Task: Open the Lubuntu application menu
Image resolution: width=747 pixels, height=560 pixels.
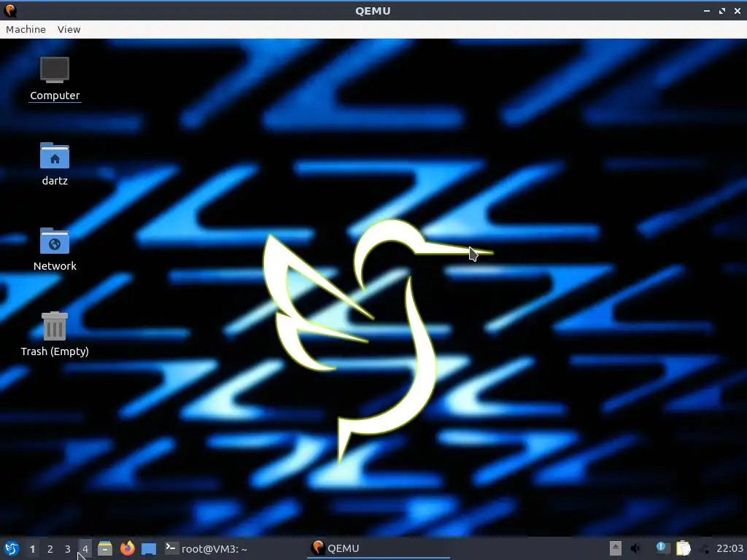Action: click(12, 548)
